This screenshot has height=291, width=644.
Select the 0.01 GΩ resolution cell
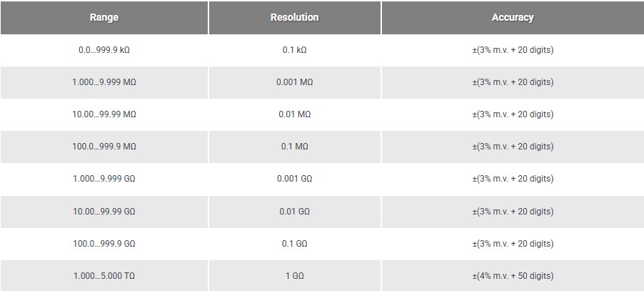point(294,212)
